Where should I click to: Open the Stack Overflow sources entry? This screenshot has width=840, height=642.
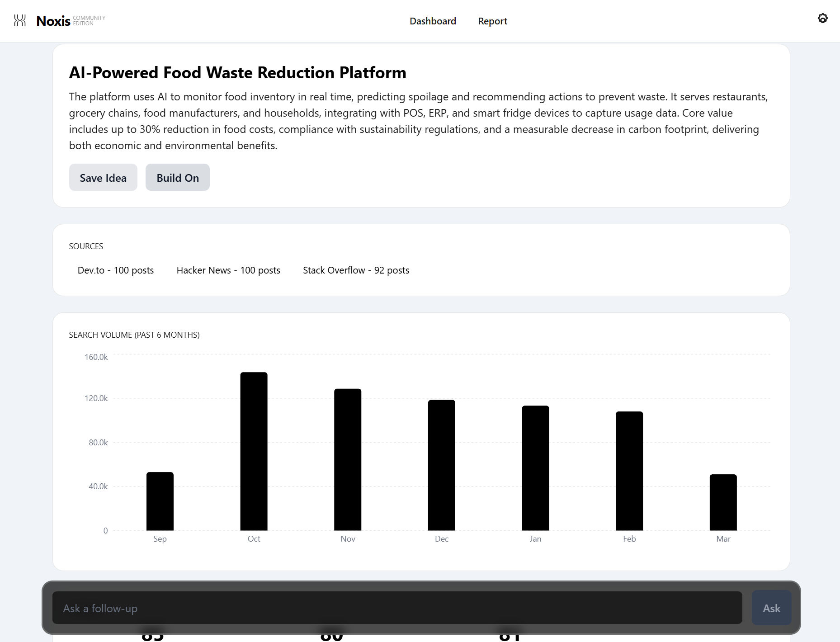tap(356, 270)
